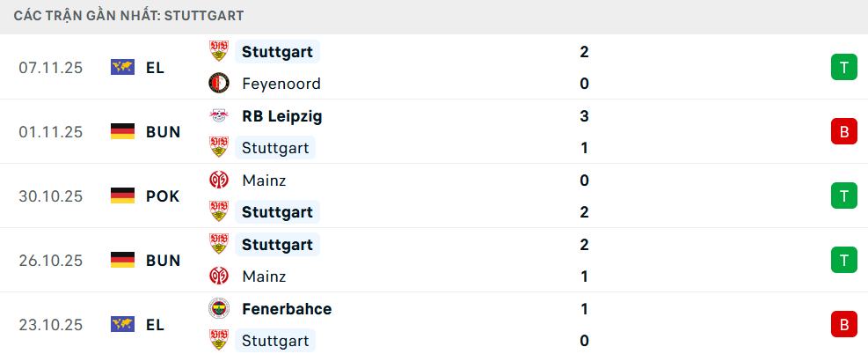
Task: Click Stuttgart crest in the 07.11.25 match
Action: coord(218,52)
